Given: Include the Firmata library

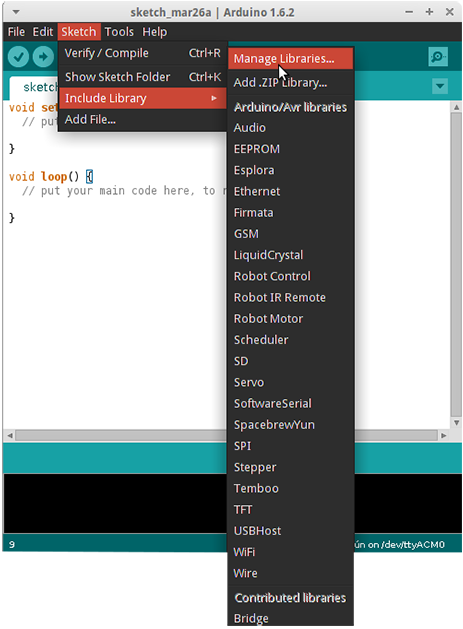Looking at the screenshot, I should [x=290, y=213].
